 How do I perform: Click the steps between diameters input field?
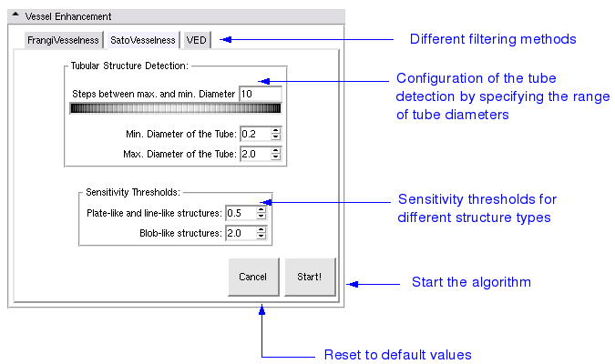(260, 94)
